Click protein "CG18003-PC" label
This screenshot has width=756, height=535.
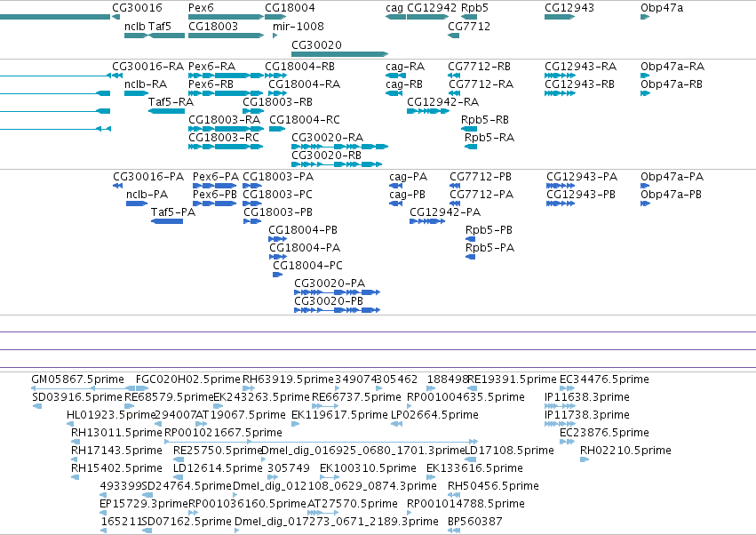tap(278, 195)
